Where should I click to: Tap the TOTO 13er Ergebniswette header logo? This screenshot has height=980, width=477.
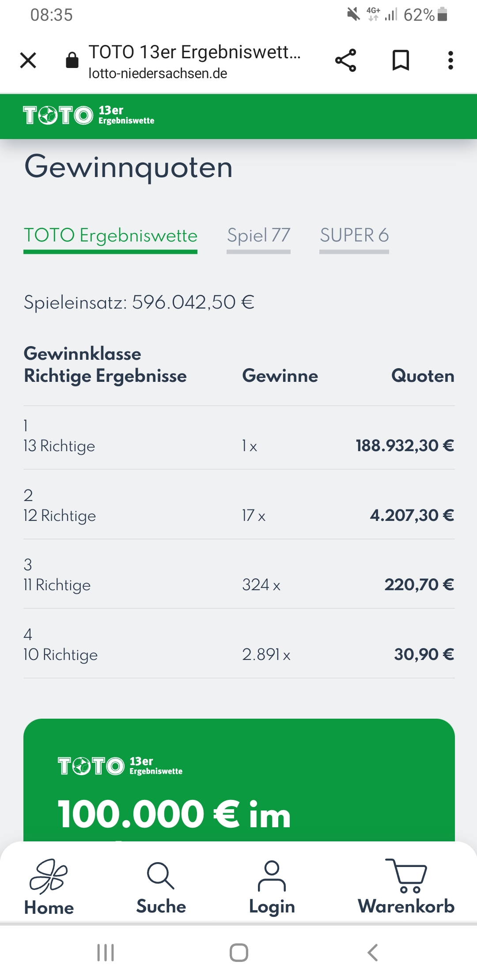pyautogui.click(x=89, y=116)
